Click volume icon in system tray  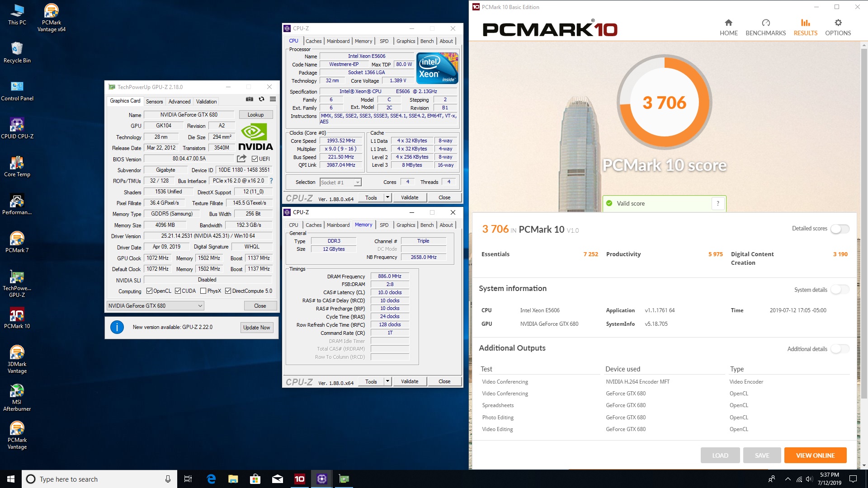pyautogui.click(x=810, y=479)
